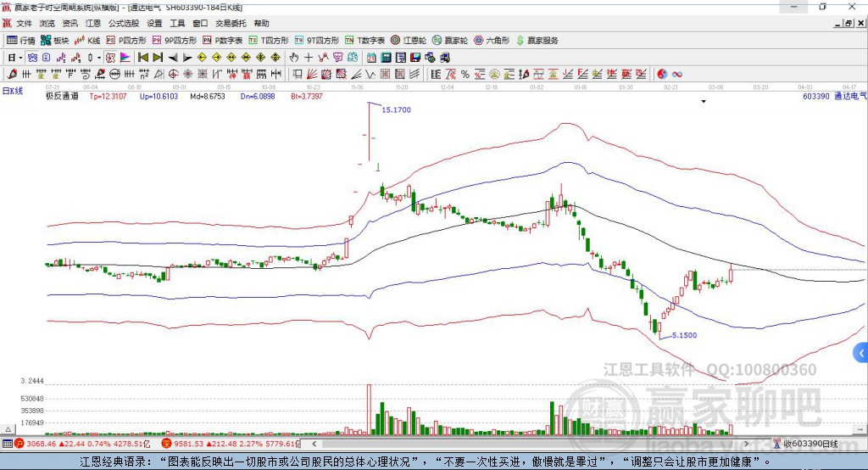Open 赢家服务 with the dollar icon
Image resolution: width=868 pixels, height=470 pixels.
[537, 41]
